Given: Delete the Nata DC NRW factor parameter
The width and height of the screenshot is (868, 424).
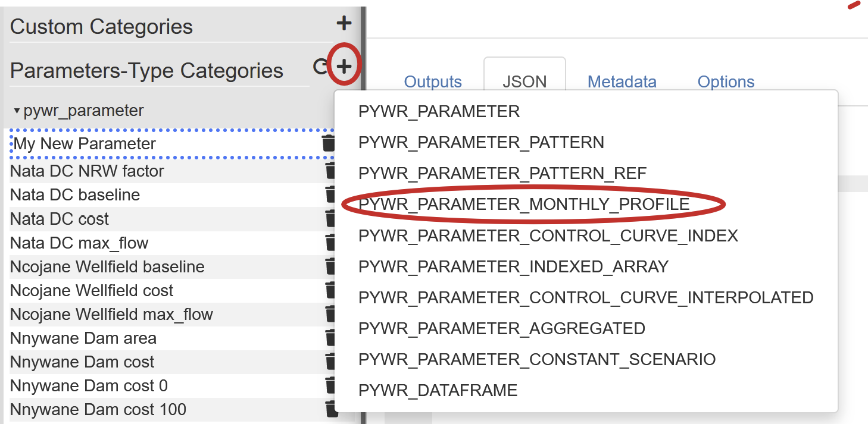Looking at the screenshot, I should point(330,171).
